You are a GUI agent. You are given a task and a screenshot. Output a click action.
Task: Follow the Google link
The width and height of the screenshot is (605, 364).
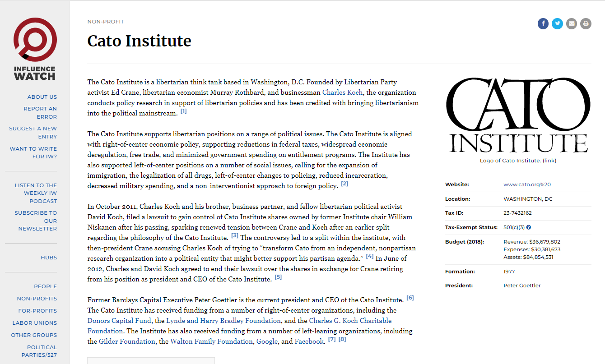pos(267,341)
